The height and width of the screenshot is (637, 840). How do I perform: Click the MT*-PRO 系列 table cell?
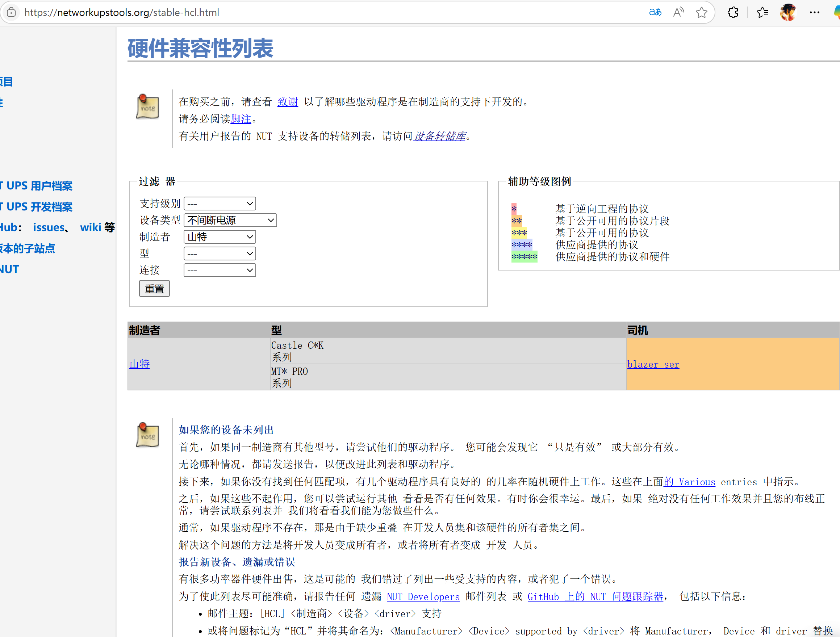point(448,377)
